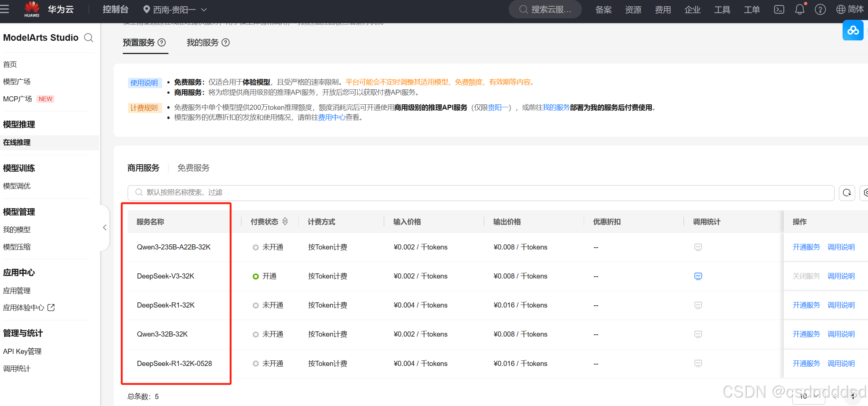
Task: Click the help icon beside 预置服务
Action: (x=162, y=43)
